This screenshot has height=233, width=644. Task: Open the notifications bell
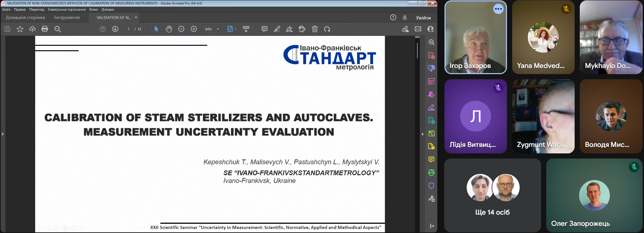pos(405,17)
